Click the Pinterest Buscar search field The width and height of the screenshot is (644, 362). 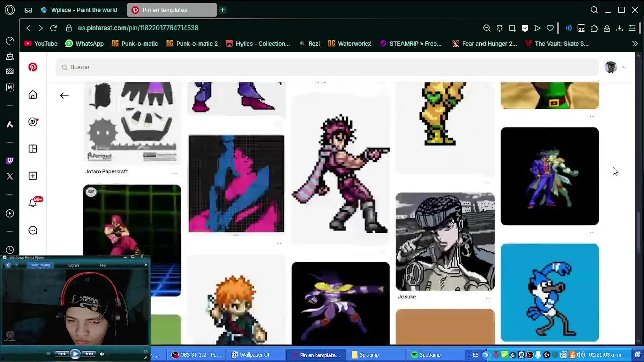327,67
